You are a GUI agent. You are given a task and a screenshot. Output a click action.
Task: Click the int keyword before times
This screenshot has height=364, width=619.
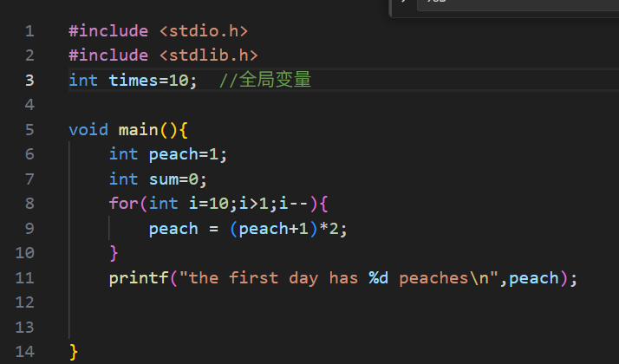[83, 81]
